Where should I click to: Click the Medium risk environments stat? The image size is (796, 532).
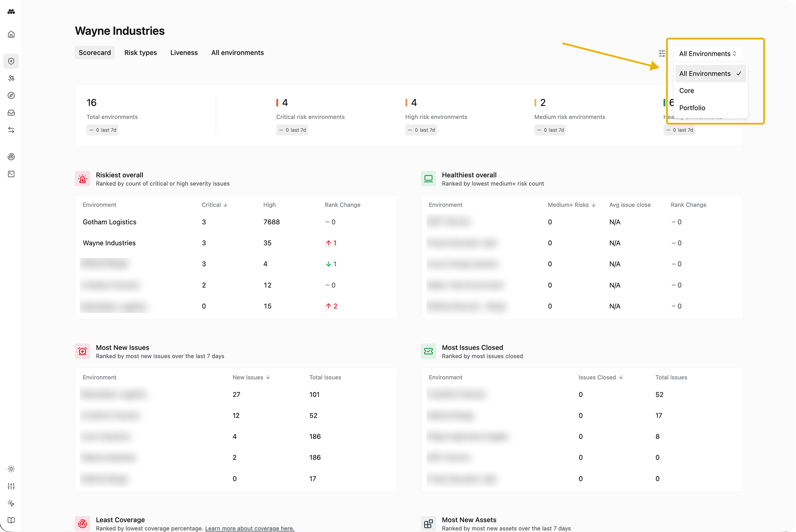point(569,117)
